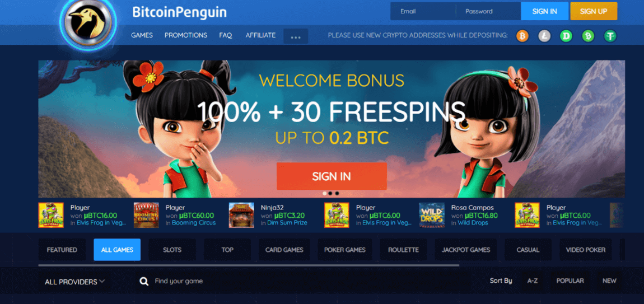Open the Promotions menu item

186,35
